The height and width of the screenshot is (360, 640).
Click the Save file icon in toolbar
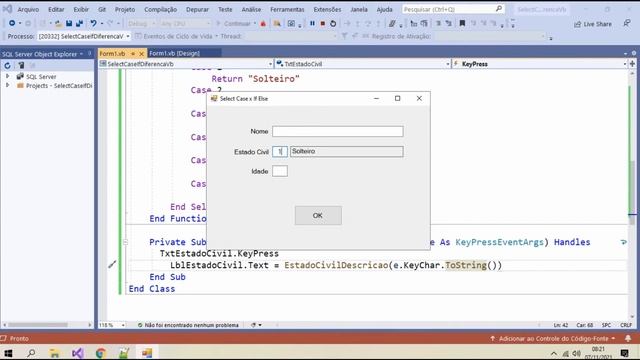pyautogui.click(x=69, y=24)
